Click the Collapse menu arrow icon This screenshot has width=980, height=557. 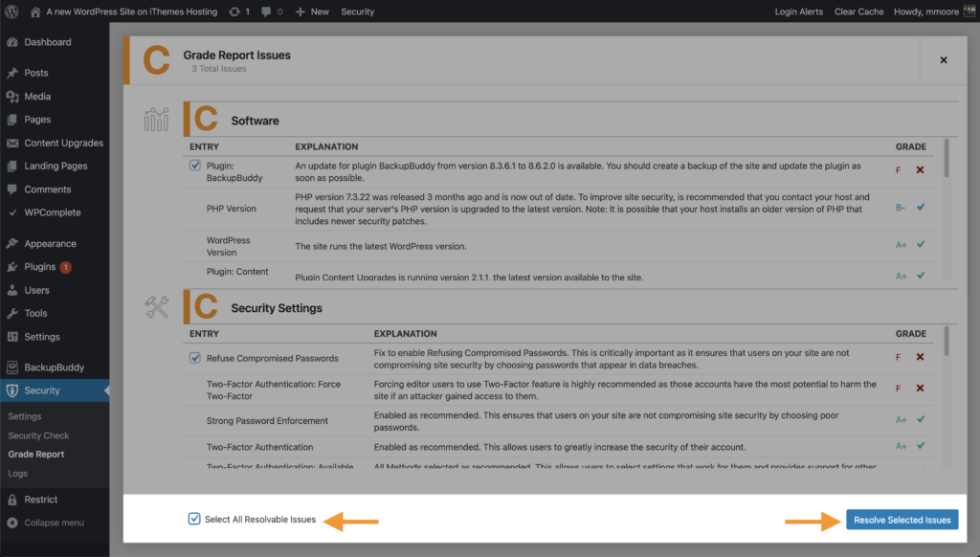click(12, 523)
